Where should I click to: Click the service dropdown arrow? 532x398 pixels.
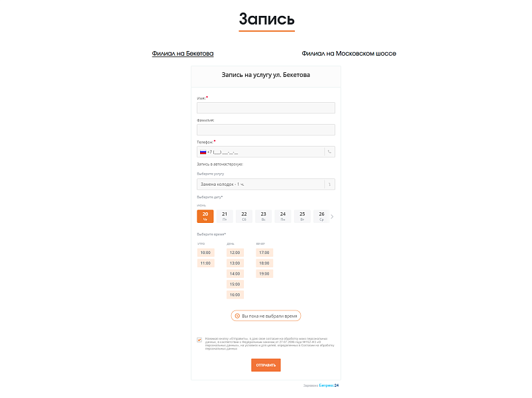click(329, 184)
